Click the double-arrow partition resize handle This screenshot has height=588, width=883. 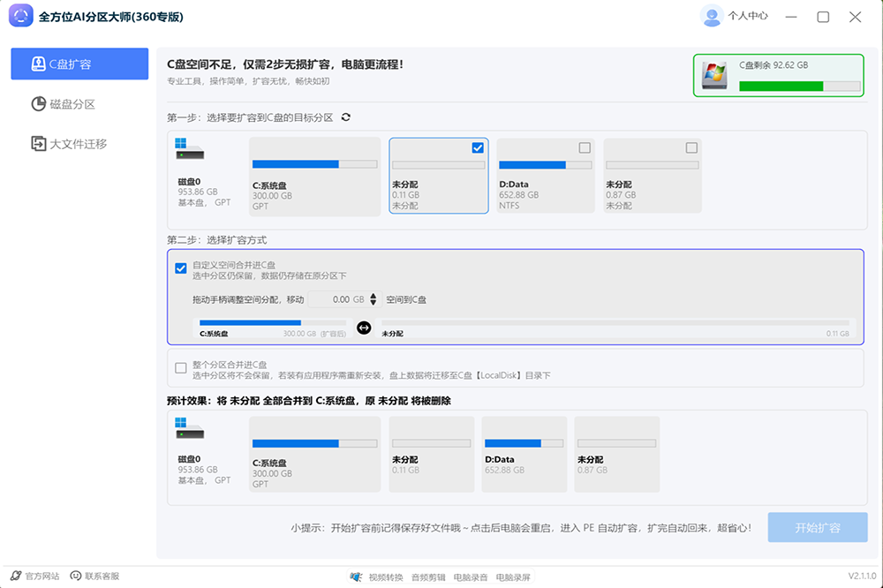[363, 328]
